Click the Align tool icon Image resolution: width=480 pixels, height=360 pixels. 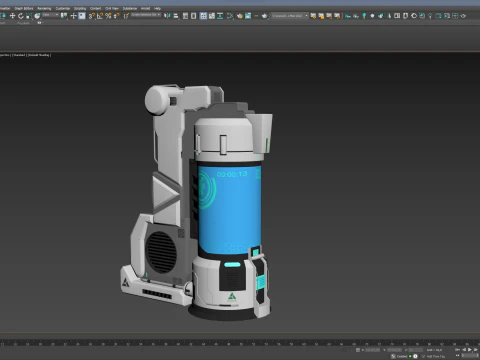[x=175, y=16]
